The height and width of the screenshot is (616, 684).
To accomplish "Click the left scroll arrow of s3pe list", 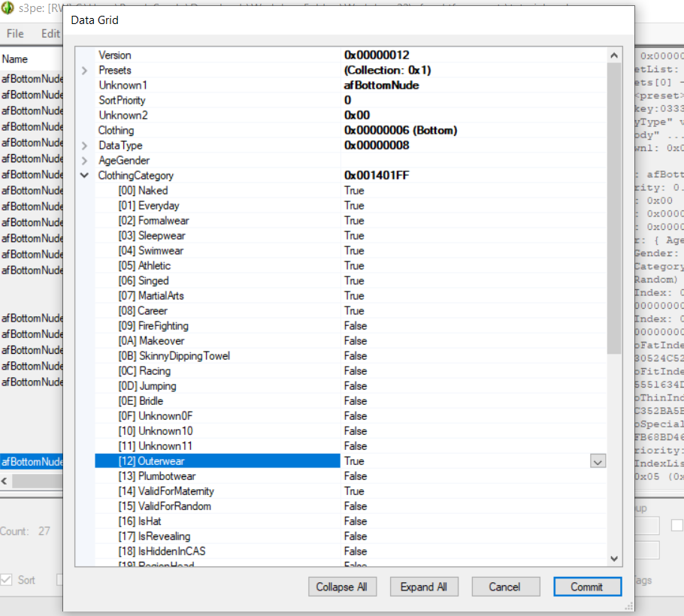I will (x=5, y=482).
